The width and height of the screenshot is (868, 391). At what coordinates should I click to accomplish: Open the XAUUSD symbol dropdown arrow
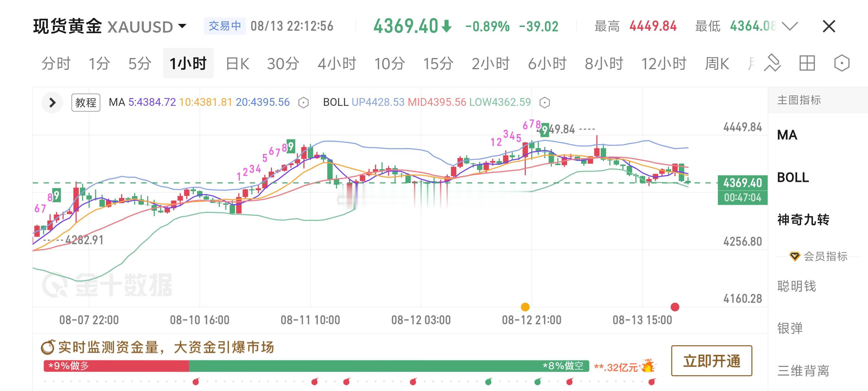182,26
